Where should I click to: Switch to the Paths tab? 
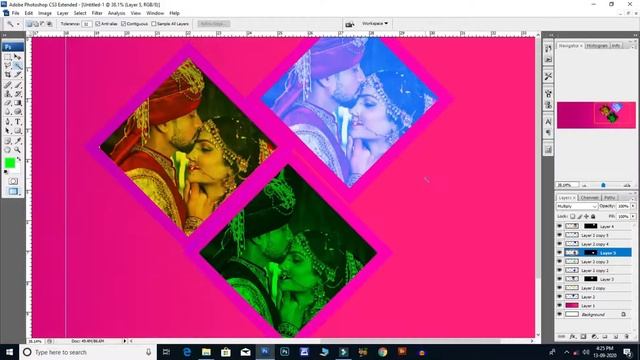609,198
